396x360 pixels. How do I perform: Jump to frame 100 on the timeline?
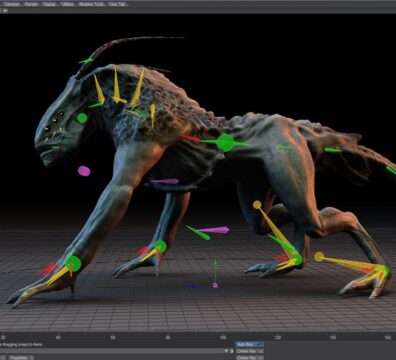click(223, 338)
